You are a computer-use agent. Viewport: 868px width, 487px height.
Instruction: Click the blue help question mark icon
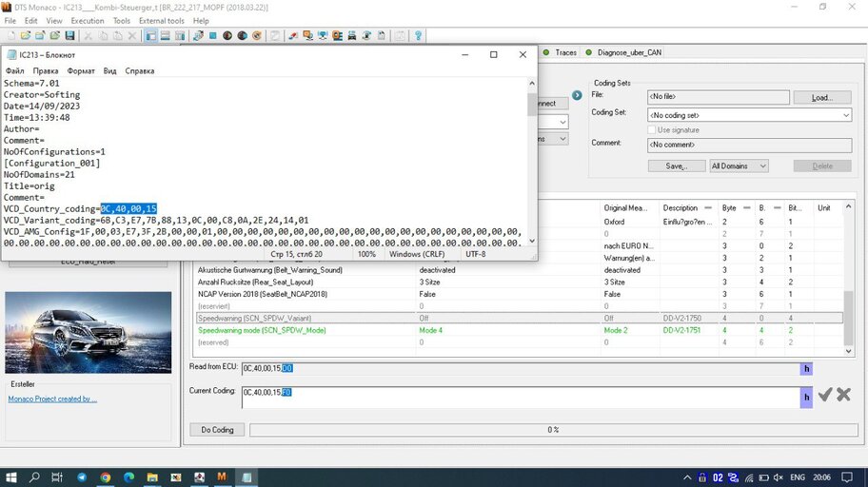coord(418,35)
